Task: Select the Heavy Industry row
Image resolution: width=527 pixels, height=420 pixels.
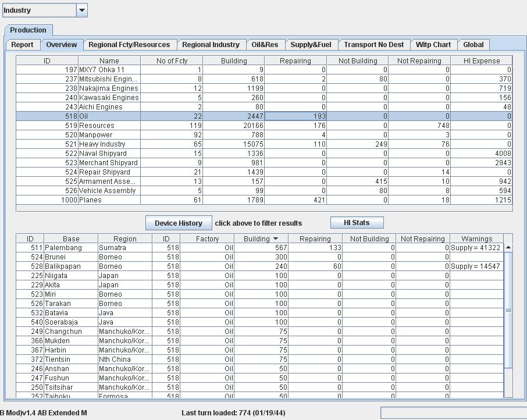Action: 264,144
